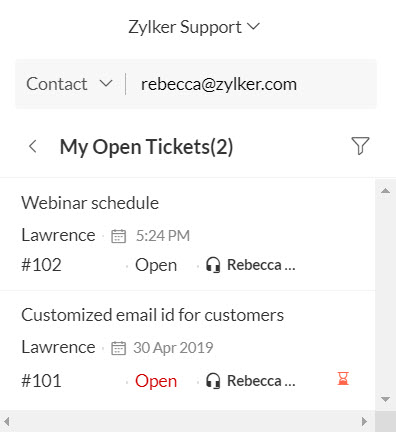396x432 pixels.
Task: Click the calendar icon beside 30 Apr 2019
Action: 118,348
